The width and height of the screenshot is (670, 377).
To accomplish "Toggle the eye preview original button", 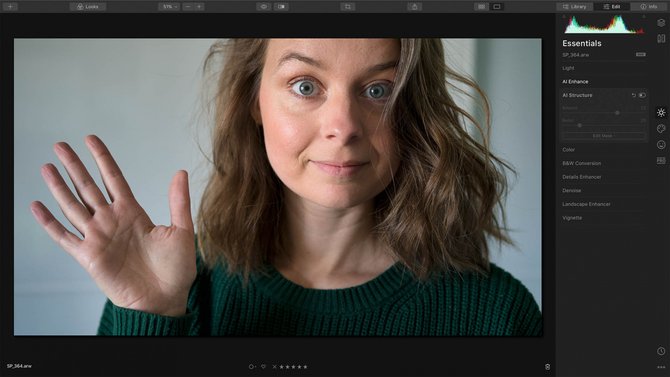I will click(x=264, y=6).
